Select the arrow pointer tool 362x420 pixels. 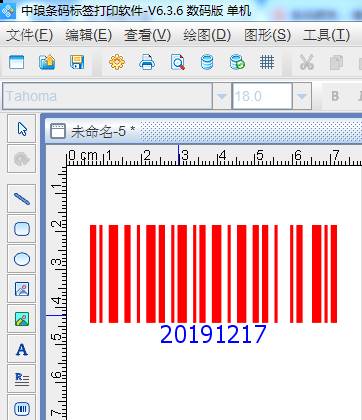tap(22, 128)
